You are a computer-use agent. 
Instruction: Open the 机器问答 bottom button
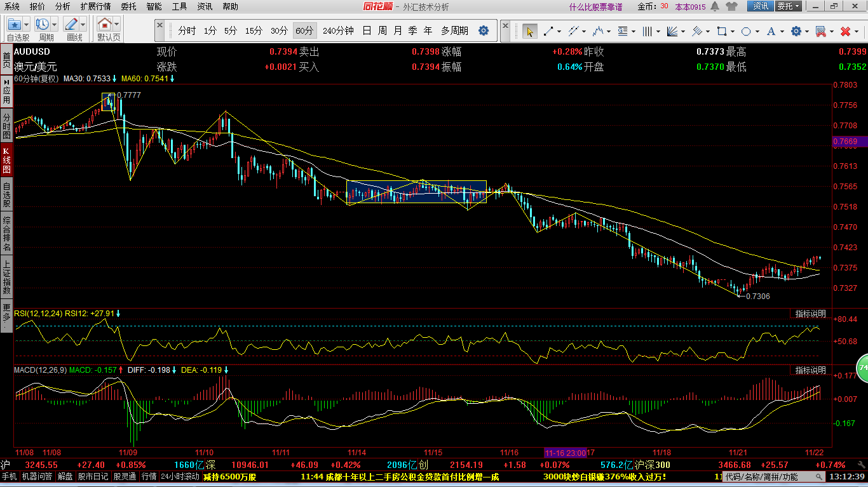pyautogui.click(x=37, y=476)
